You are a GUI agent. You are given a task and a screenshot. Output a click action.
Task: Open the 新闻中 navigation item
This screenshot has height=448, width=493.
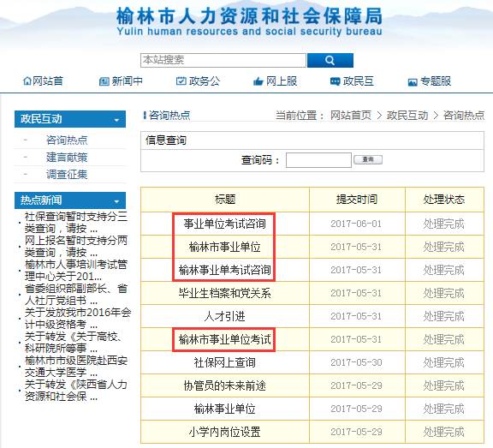127,81
